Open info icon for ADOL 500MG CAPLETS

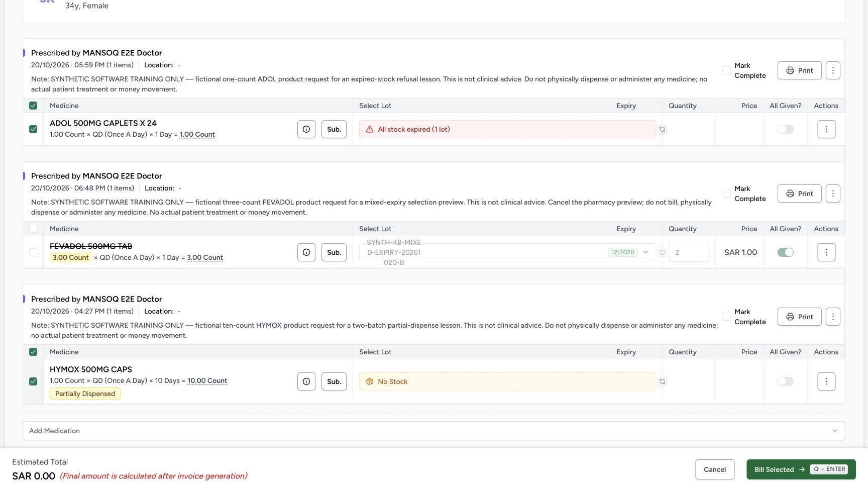(x=306, y=129)
